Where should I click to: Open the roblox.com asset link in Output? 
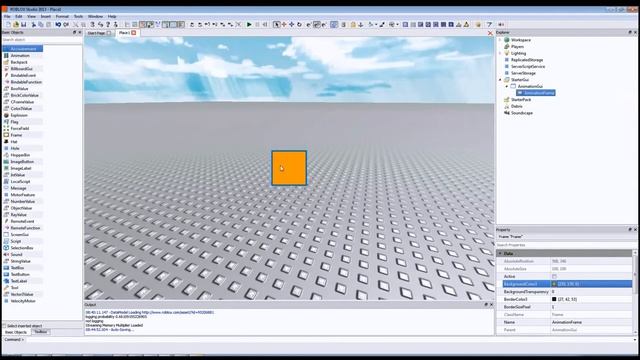178,312
